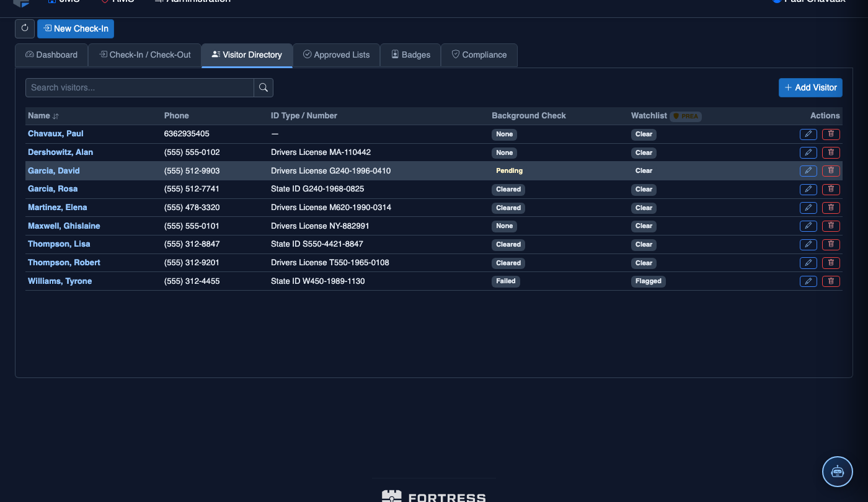Screen dimensions: 868x502
Task: Open the Martinez, Elena visitor link
Action: point(58,208)
